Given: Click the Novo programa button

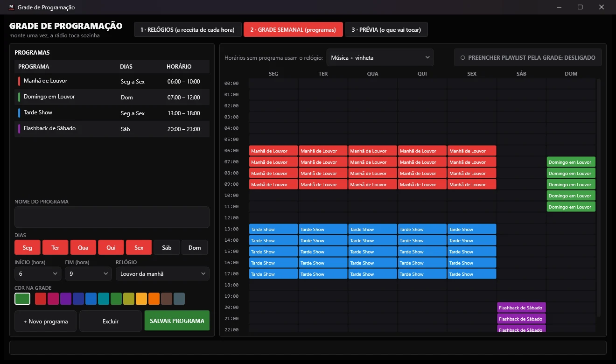Looking at the screenshot, I should [46, 321].
